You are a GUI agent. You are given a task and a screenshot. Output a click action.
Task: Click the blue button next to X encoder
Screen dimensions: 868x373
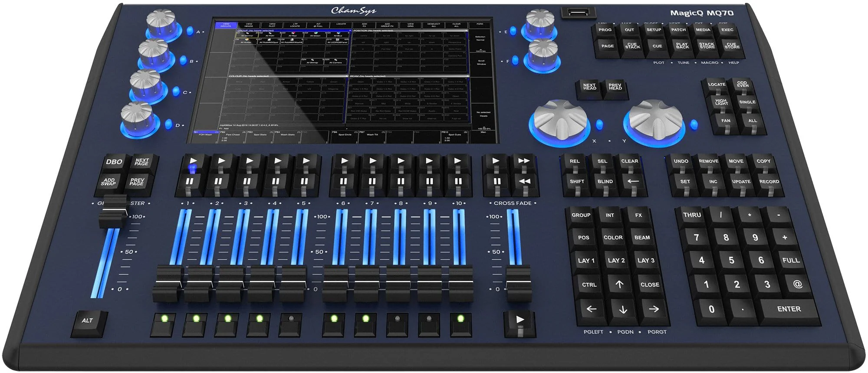[600, 125]
